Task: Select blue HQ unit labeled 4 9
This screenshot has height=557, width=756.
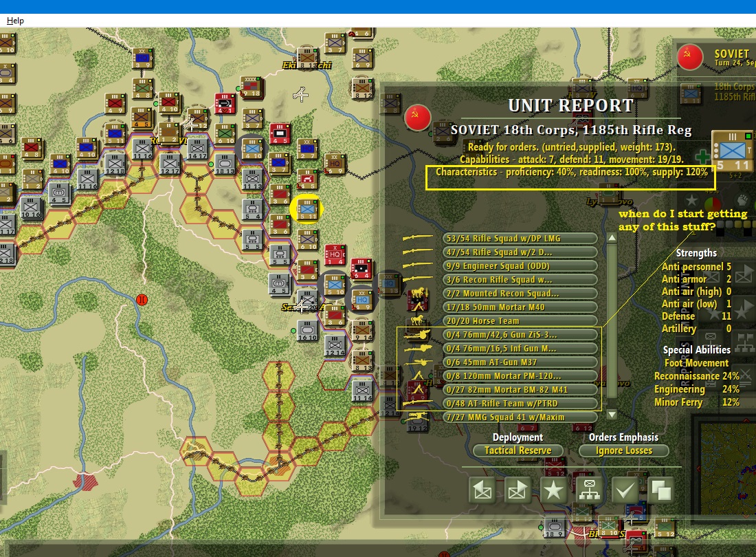Action: click(x=362, y=300)
